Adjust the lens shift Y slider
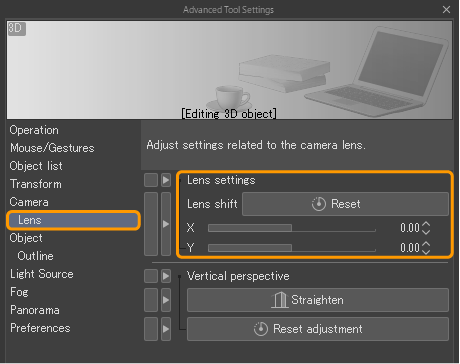 click(x=292, y=248)
